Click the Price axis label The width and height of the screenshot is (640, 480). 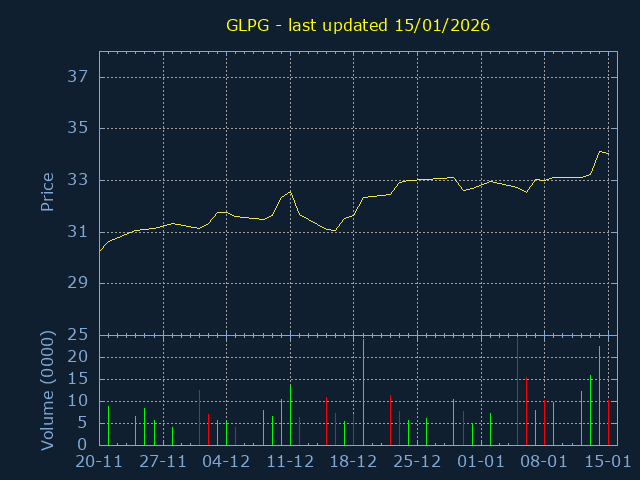(47, 191)
